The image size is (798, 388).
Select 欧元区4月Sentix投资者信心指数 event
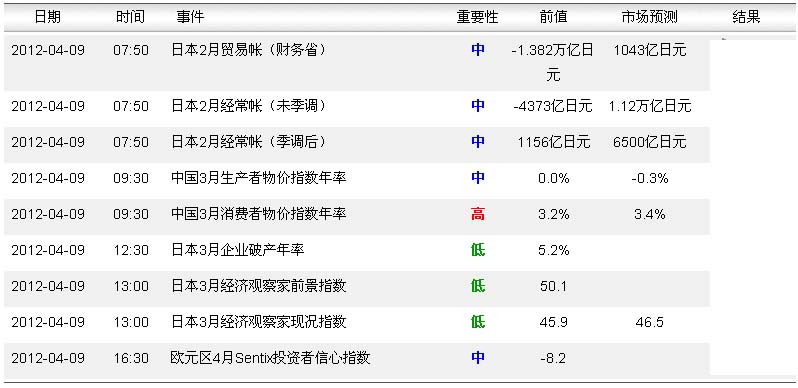pyautogui.click(x=270, y=358)
